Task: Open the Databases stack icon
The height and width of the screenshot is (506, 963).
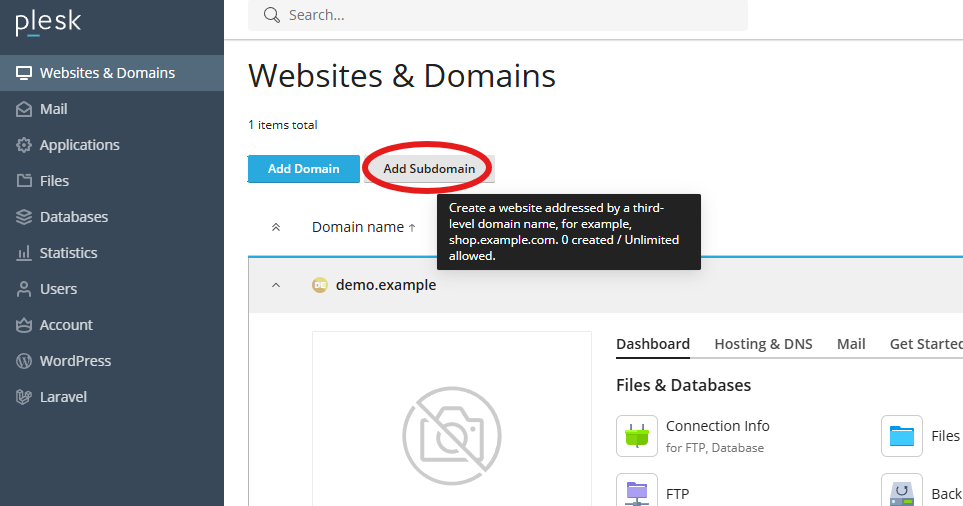Action: pyautogui.click(x=24, y=217)
